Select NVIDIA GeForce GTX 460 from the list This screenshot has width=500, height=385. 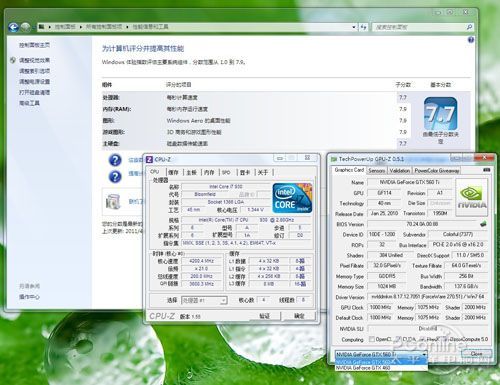pyautogui.click(x=381, y=368)
